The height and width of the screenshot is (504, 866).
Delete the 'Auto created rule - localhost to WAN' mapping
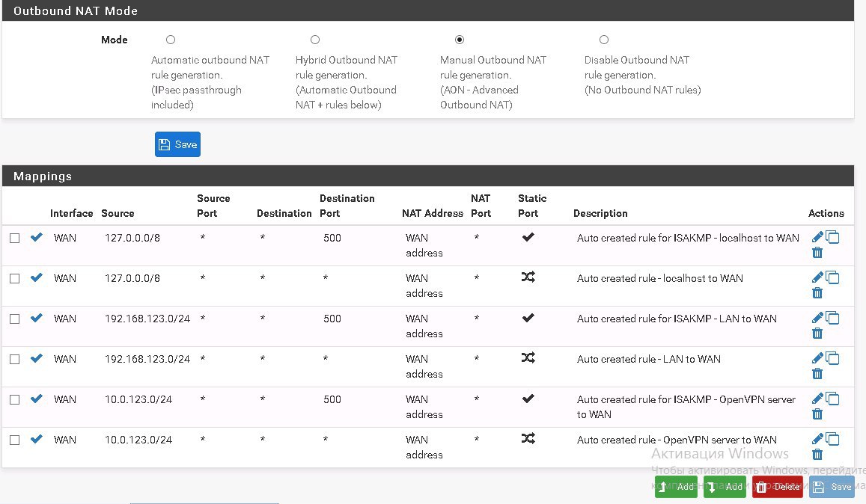coord(817,293)
